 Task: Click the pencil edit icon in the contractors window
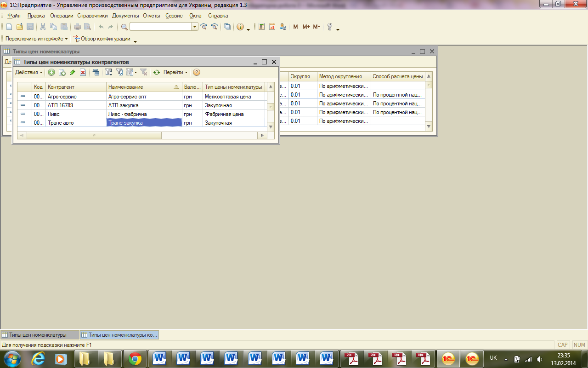pyautogui.click(x=73, y=72)
